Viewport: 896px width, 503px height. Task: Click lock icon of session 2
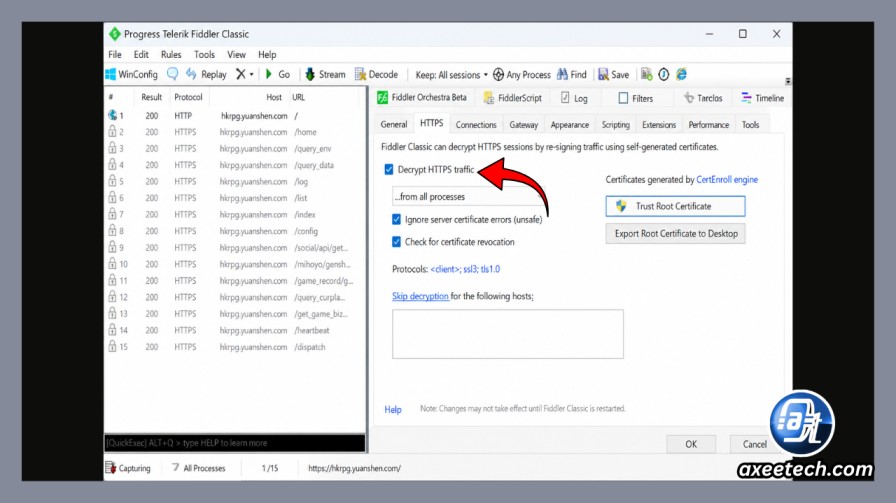click(x=113, y=131)
